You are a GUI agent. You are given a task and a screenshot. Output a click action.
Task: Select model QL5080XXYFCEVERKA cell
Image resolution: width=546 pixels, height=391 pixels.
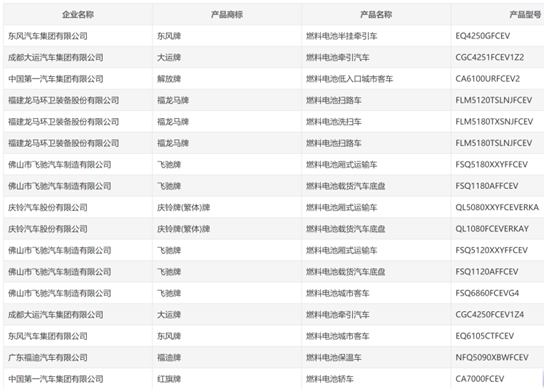497,208
